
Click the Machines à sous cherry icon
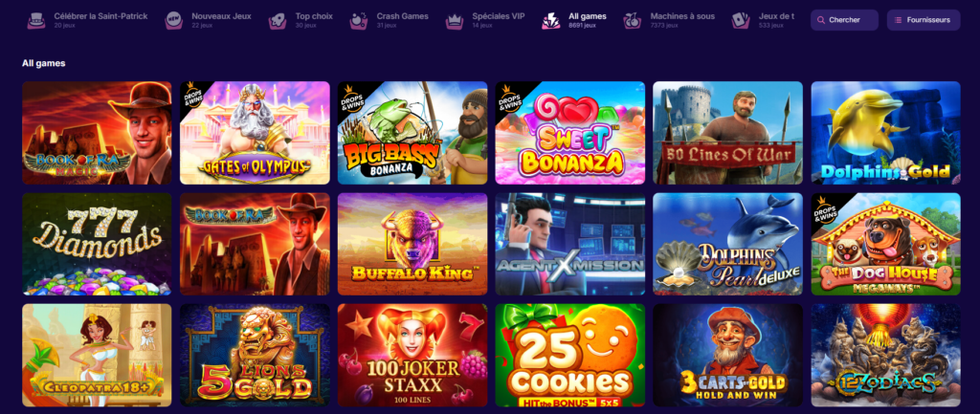click(x=633, y=21)
